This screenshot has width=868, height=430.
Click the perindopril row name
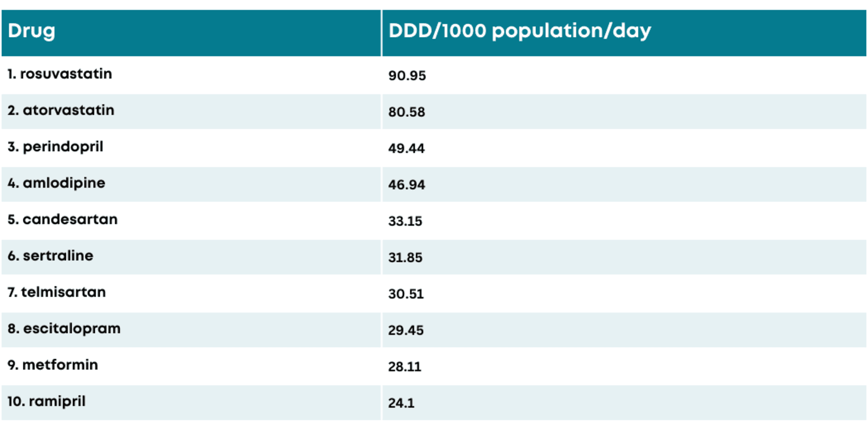click(x=56, y=146)
